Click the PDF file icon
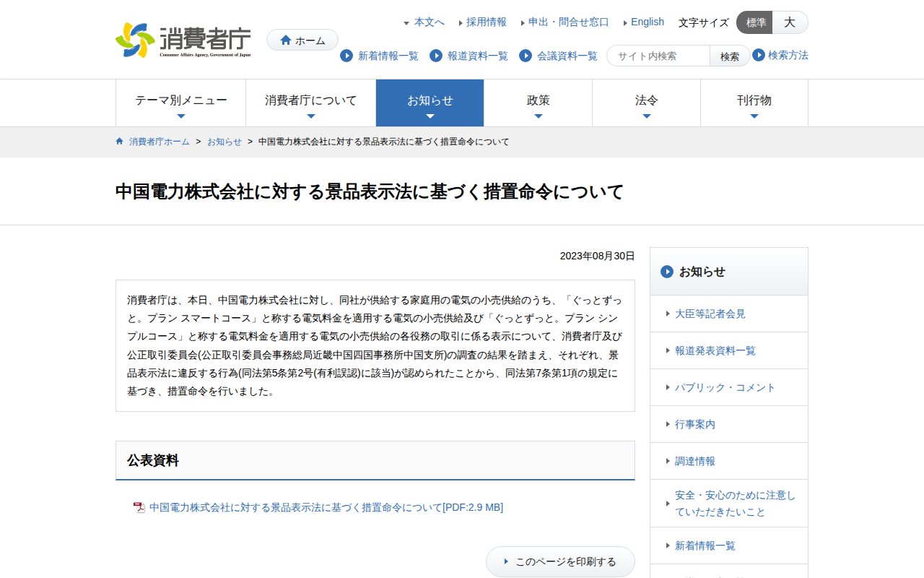Screen dimensions: 924x578 (139, 508)
